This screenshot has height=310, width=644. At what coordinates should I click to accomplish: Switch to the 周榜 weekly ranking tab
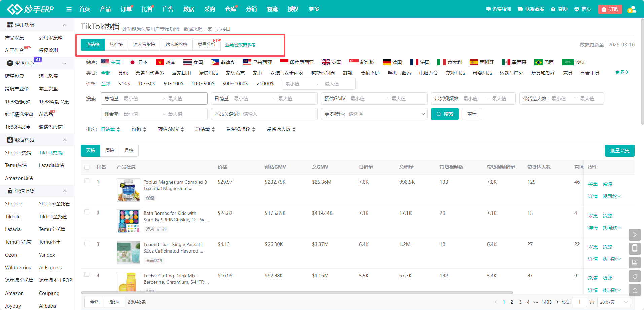click(x=110, y=150)
